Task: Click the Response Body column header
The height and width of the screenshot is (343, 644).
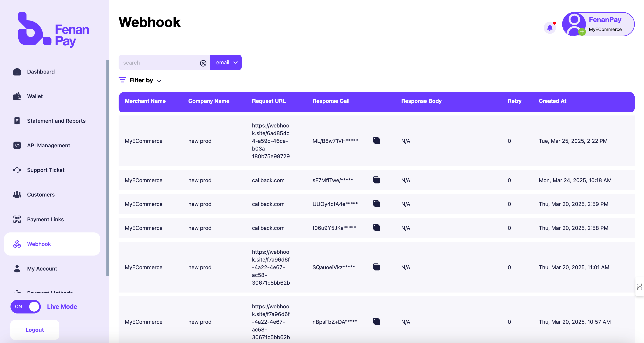Action: pyautogui.click(x=422, y=101)
